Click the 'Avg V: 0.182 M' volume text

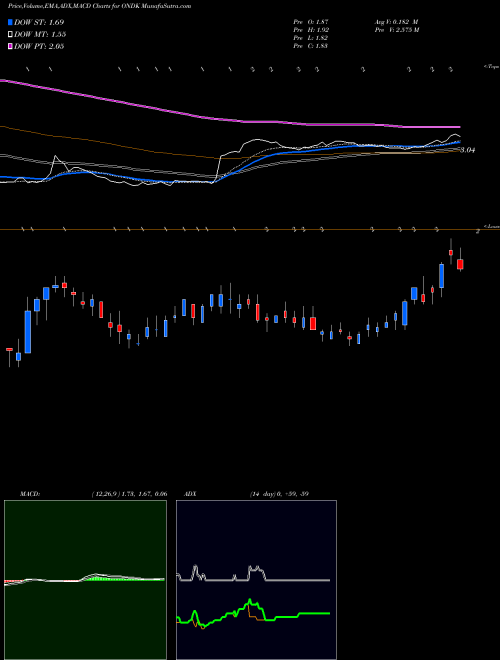point(396,22)
